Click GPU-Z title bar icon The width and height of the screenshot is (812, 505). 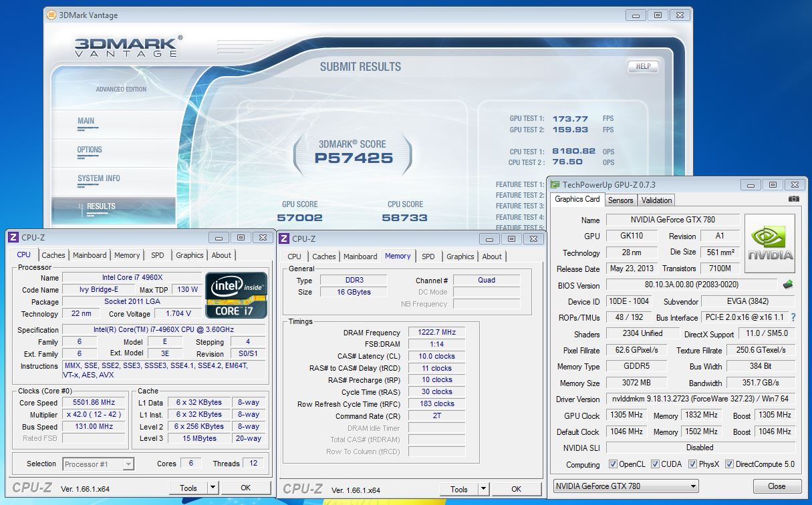click(x=555, y=185)
